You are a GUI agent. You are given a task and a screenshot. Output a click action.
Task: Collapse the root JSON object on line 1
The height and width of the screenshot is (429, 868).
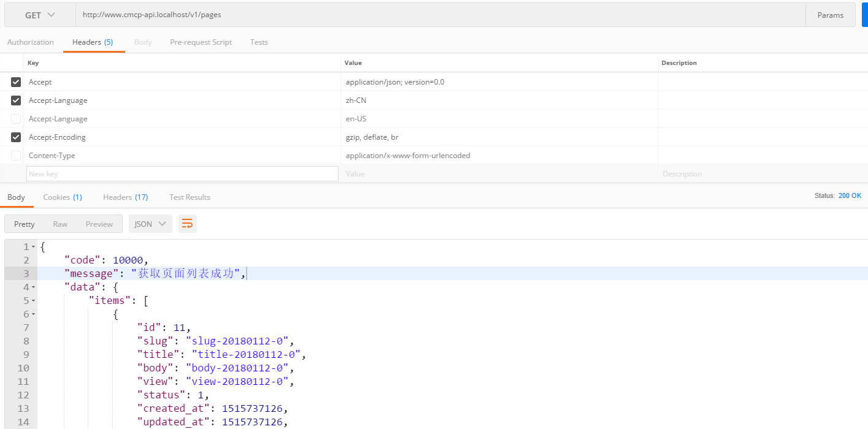(33, 247)
